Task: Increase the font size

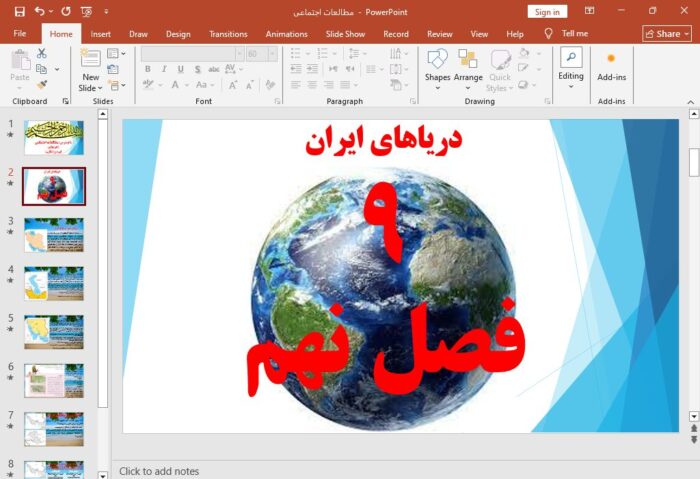Action: pos(233,84)
